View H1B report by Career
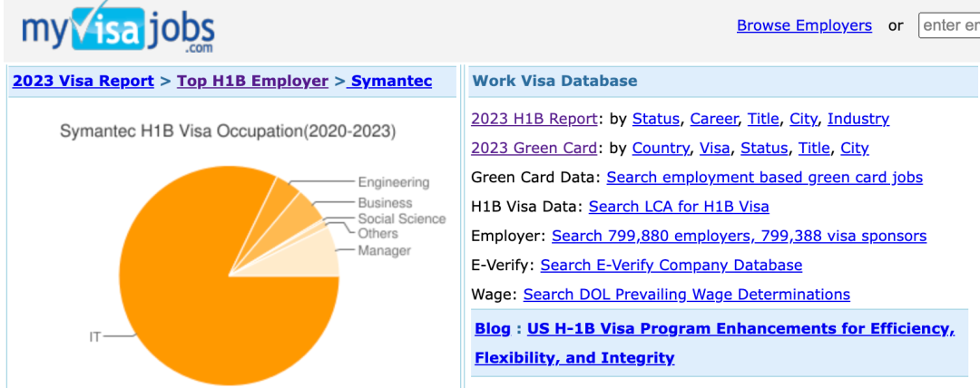This screenshot has width=980, height=388. 714,119
